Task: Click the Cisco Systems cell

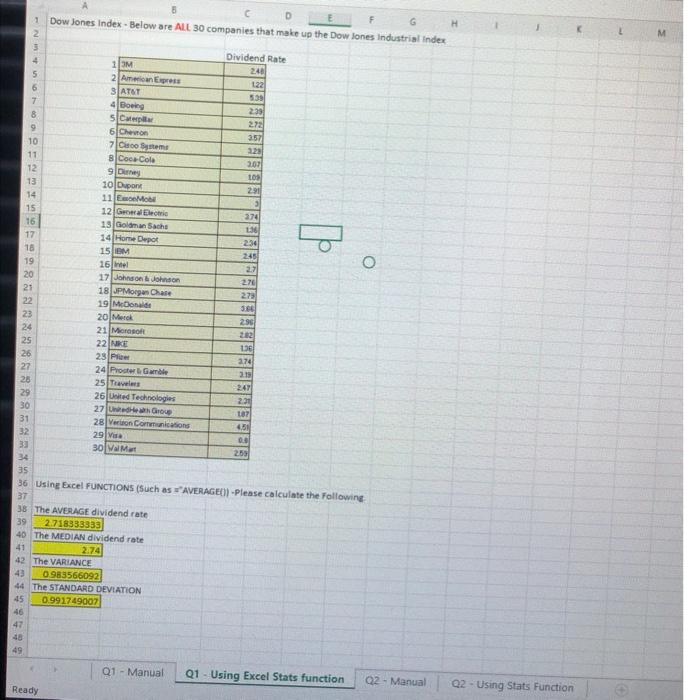Action: point(169,146)
